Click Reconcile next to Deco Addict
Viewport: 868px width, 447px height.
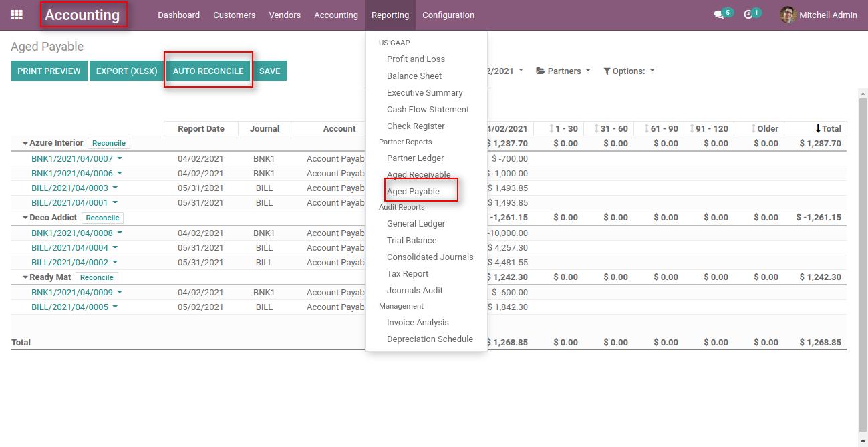(x=102, y=218)
